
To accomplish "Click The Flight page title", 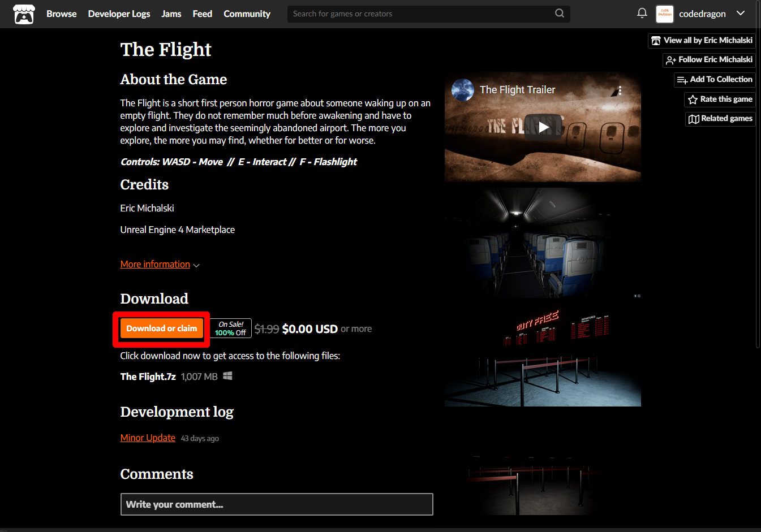I will point(166,50).
